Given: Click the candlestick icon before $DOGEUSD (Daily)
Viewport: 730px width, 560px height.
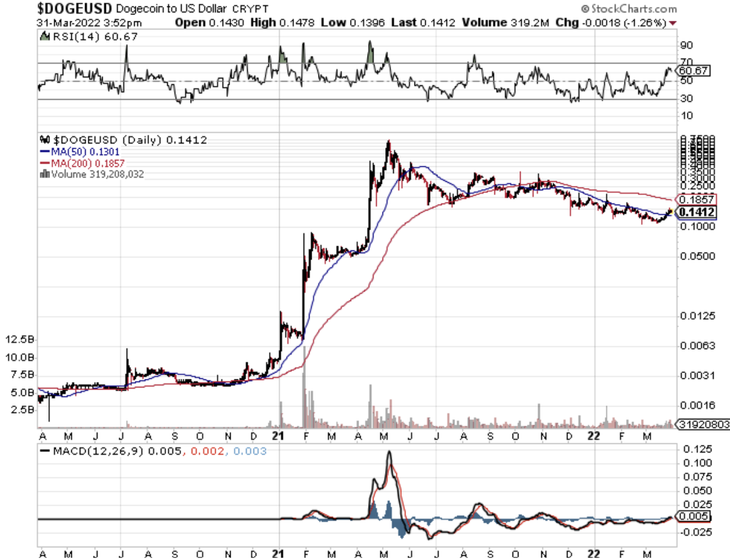Looking at the screenshot, I should (x=43, y=140).
